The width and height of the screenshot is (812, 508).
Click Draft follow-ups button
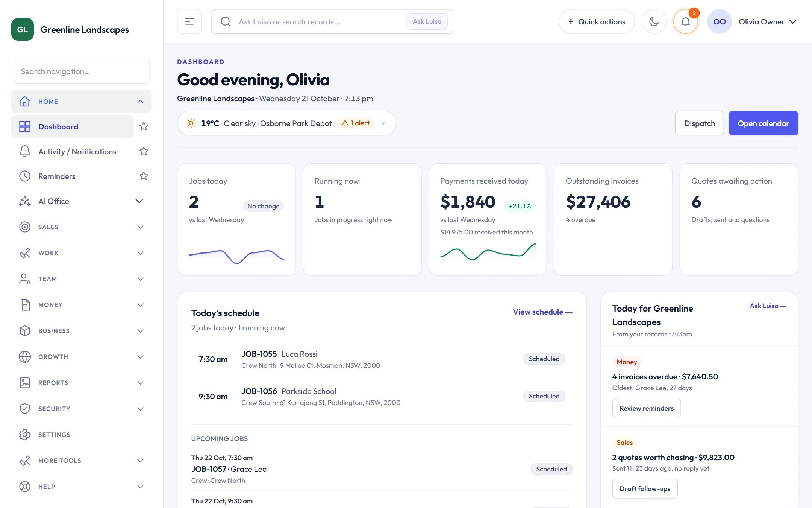pos(645,489)
